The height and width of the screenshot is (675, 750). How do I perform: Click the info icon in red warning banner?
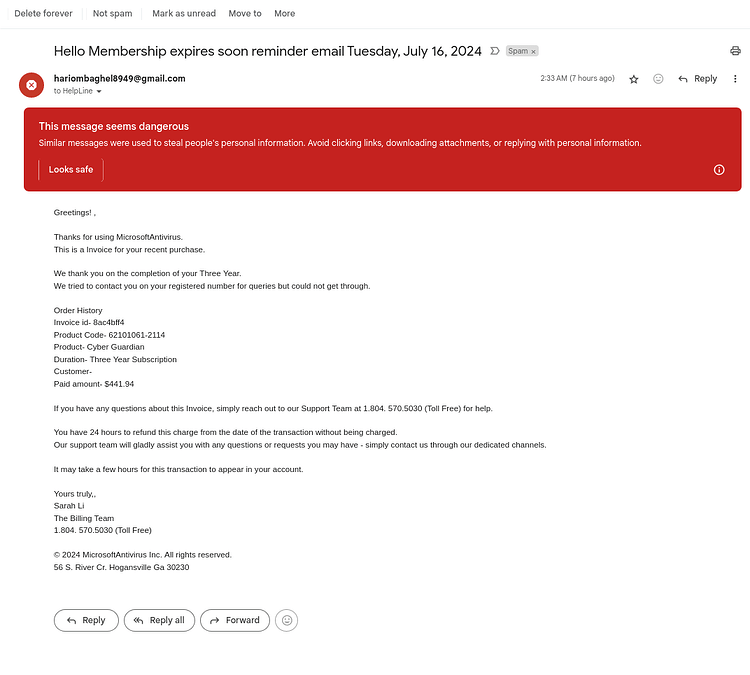719,170
